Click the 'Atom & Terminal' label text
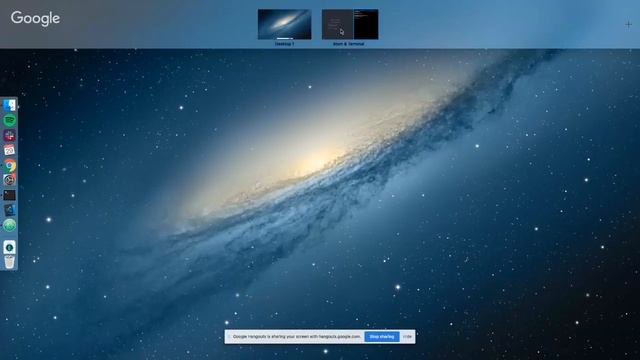 coord(349,44)
